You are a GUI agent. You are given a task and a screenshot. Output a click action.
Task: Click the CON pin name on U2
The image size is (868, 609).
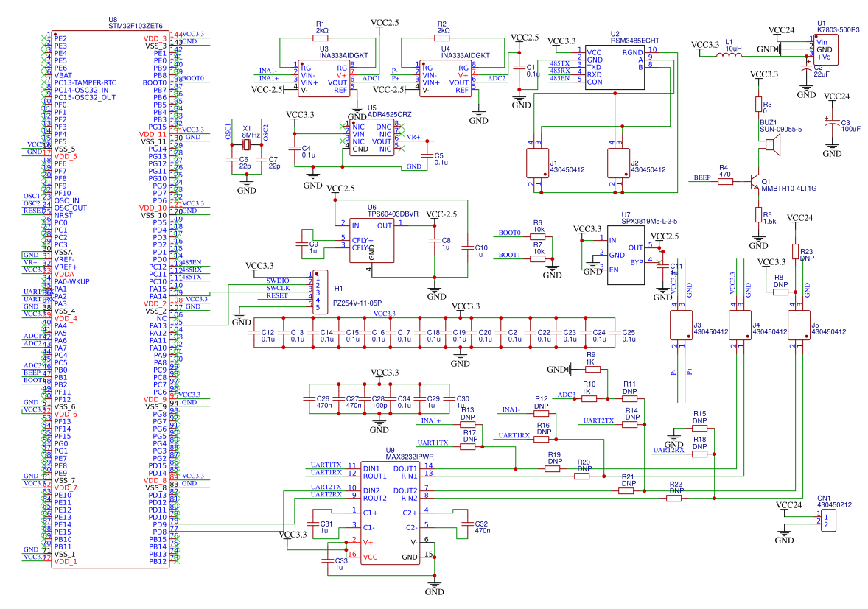pyautogui.click(x=595, y=82)
